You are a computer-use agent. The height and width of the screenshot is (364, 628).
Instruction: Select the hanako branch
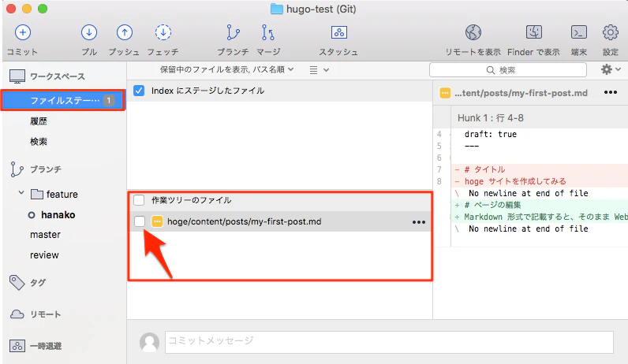58,215
